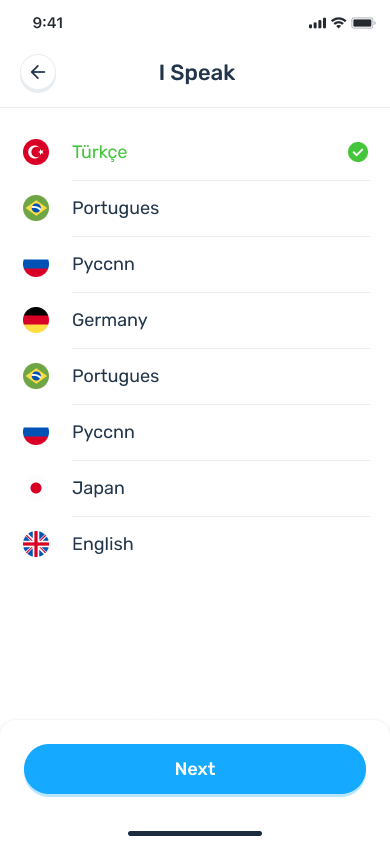Tap the first Brazilian flag icon

click(x=36, y=208)
